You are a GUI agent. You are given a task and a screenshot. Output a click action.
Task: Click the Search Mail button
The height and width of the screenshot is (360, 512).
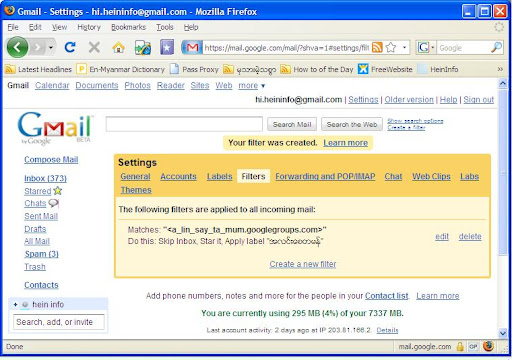(x=292, y=124)
